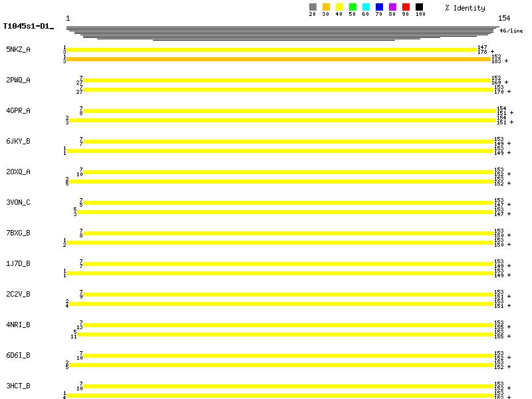Select the 4GPR_A template label
Screen dimensions: 532x399
18,110
